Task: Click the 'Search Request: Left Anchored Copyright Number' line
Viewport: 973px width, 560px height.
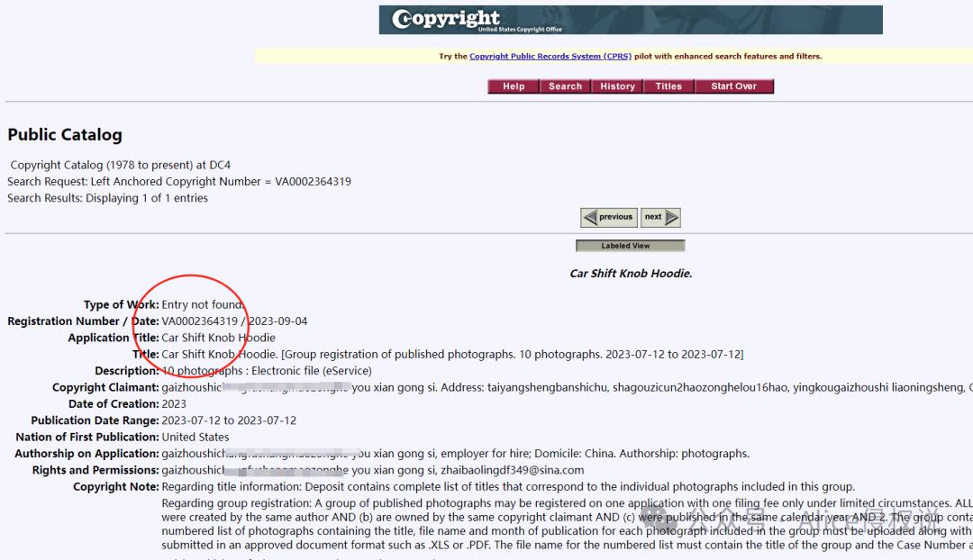Action: tap(179, 182)
